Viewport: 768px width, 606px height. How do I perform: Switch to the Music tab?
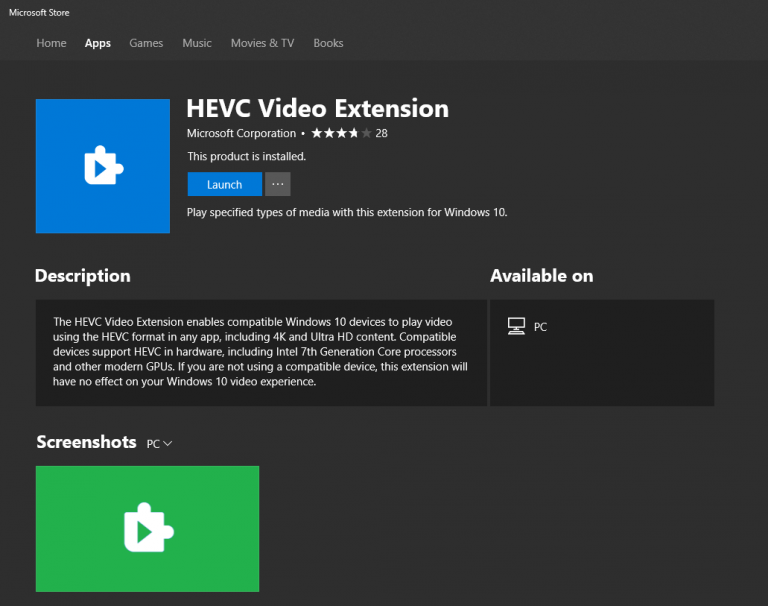[x=197, y=43]
